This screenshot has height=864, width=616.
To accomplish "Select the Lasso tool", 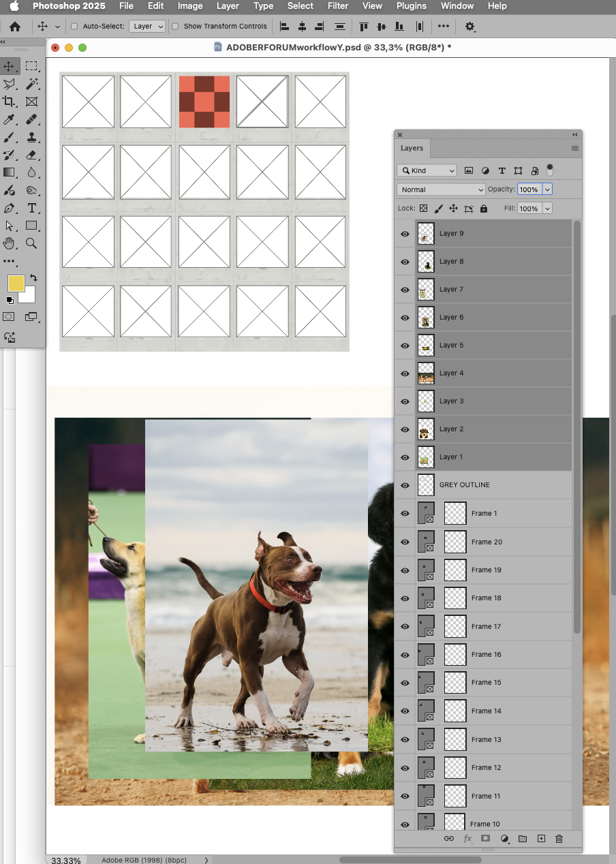I will point(10,84).
